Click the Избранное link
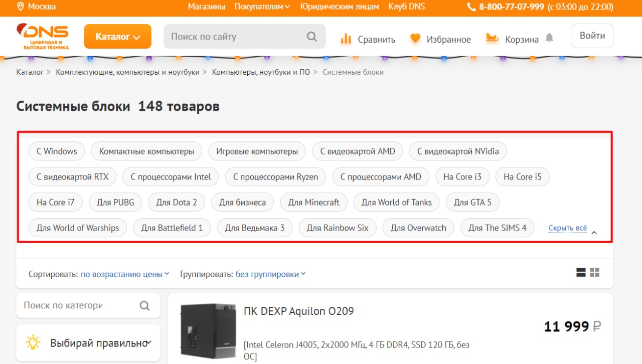 (x=448, y=40)
